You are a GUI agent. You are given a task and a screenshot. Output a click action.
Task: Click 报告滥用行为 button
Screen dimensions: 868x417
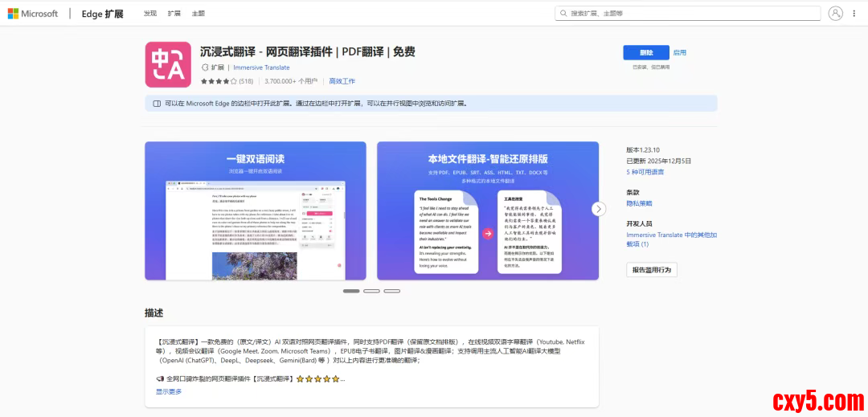coord(651,270)
